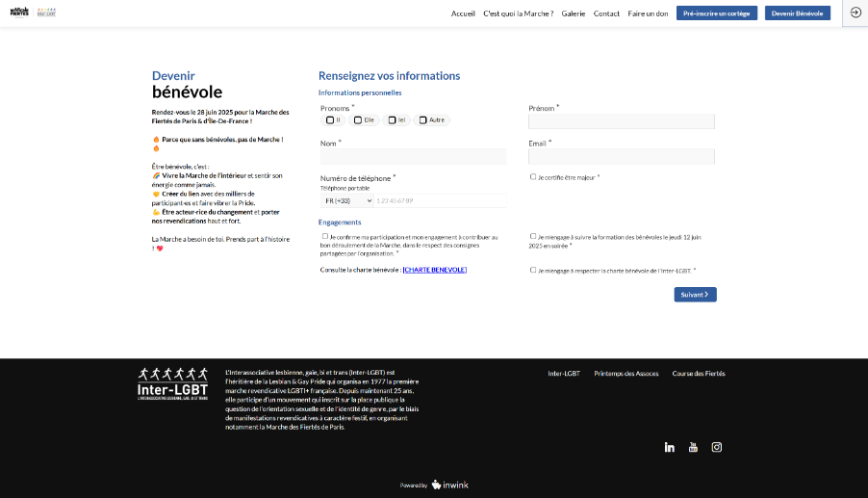Click the Prénom input field

click(621, 121)
